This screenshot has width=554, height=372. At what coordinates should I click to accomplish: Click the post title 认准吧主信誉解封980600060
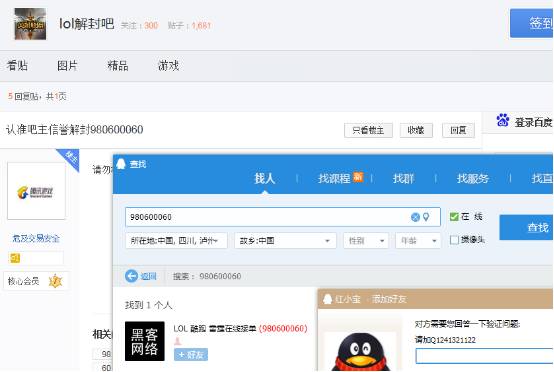[x=75, y=130]
